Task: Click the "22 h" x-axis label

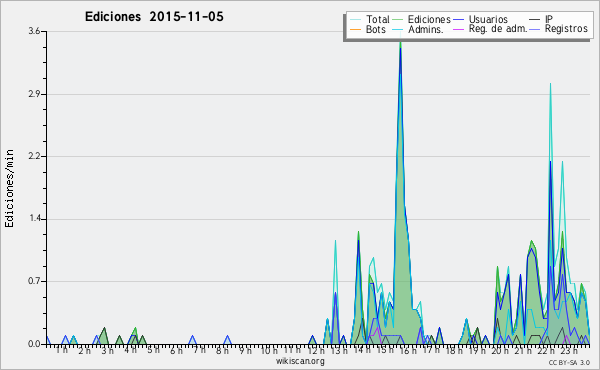Action: tap(546, 350)
